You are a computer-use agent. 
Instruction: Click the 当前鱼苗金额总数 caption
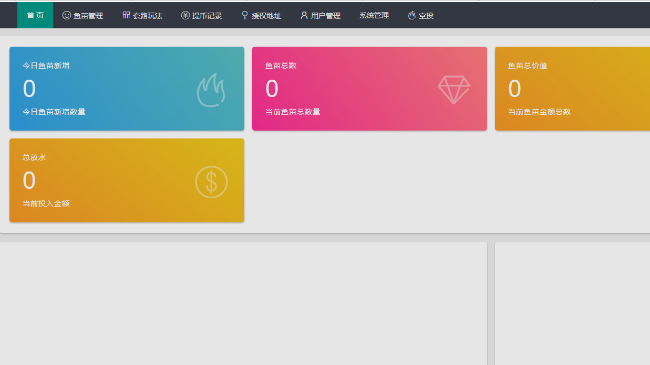[x=539, y=112]
